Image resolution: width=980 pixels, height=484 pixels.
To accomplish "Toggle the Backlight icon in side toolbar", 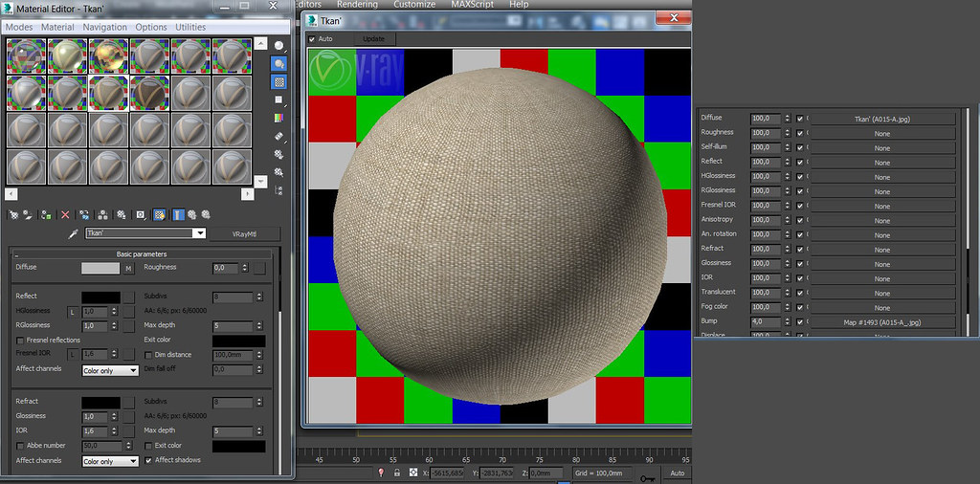I will click(x=278, y=63).
